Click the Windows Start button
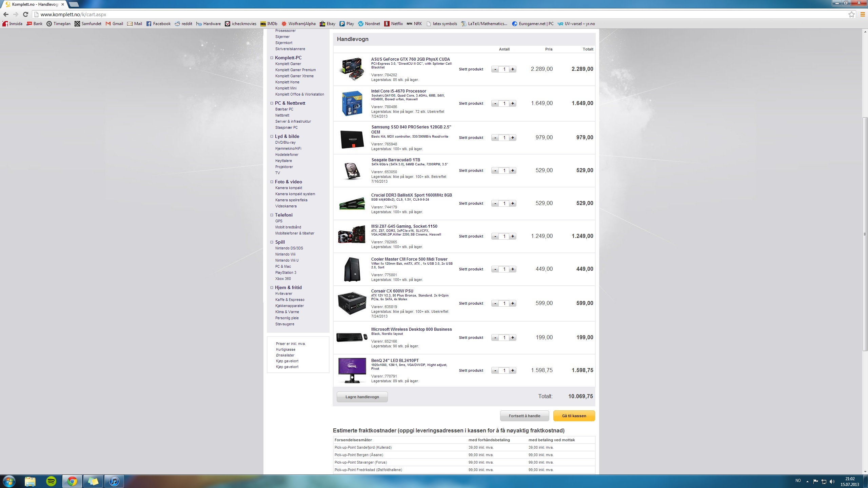 point(9,481)
